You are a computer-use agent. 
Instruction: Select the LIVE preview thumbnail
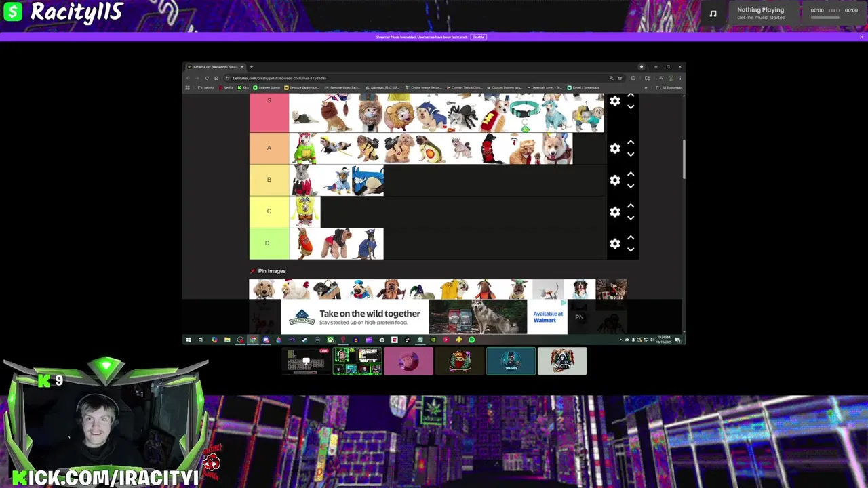(x=306, y=361)
